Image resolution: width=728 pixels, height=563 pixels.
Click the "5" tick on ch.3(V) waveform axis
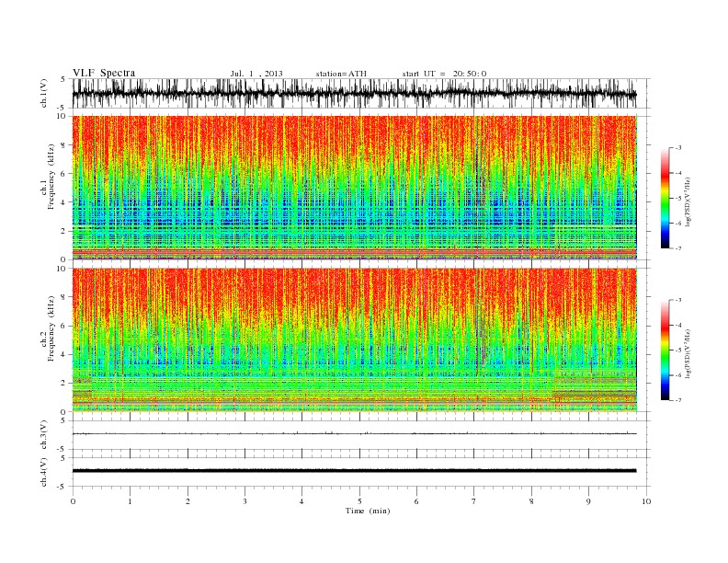[63, 420]
